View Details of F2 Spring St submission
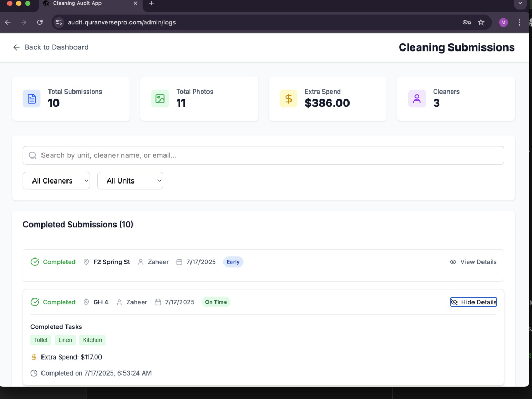 [473, 262]
